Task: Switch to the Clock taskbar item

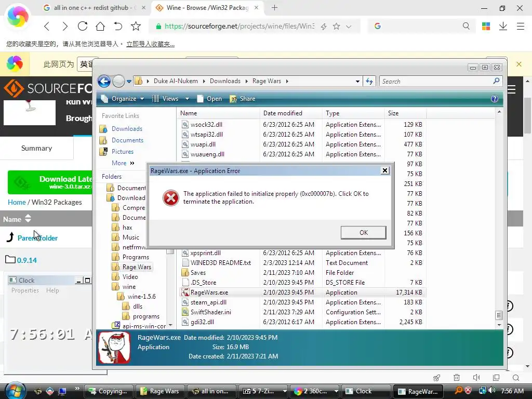Action: point(366,391)
